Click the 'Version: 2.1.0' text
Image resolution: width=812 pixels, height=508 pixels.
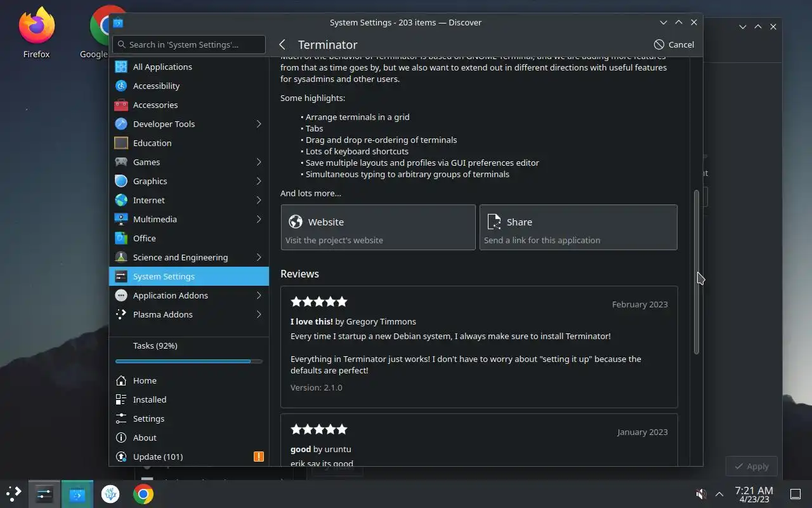tap(316, 387)
